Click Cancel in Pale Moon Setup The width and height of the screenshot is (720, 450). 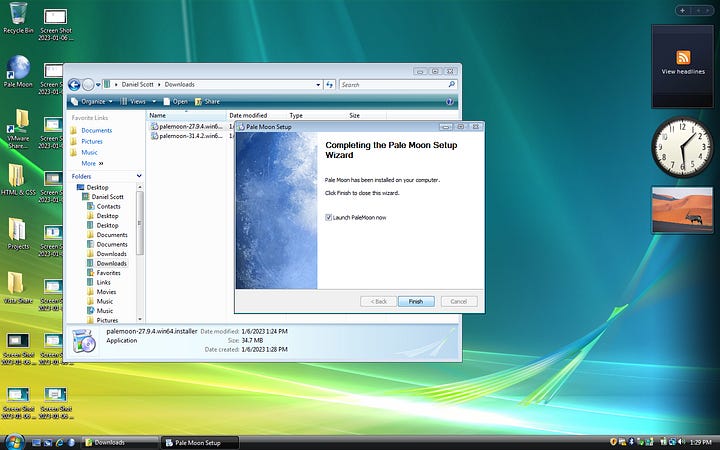click(x=459, y=301)
